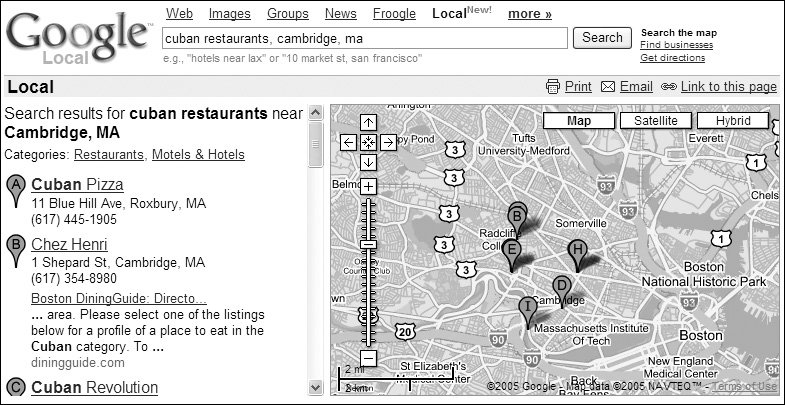Viewport: 785px width, 405px height.
Task: Click the address 11 Blue Hill Ave, Roxbury
Action: pyautogui.click(x=119, y=204)
